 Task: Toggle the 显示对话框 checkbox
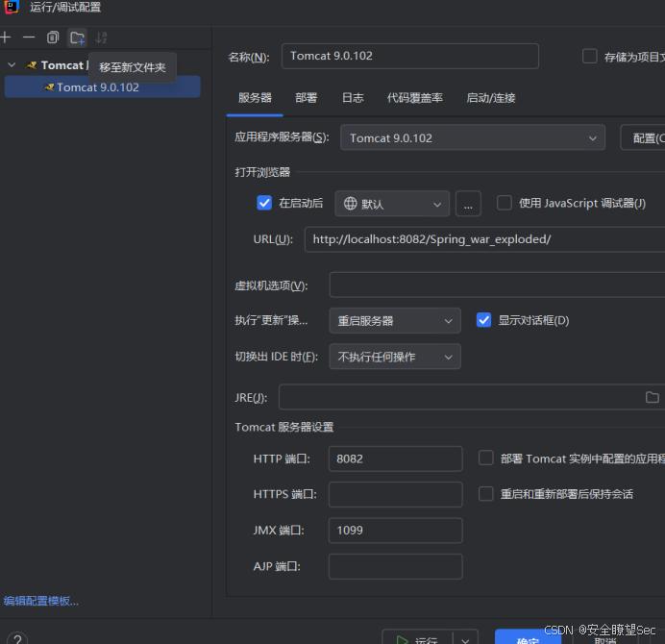point(484,320)
